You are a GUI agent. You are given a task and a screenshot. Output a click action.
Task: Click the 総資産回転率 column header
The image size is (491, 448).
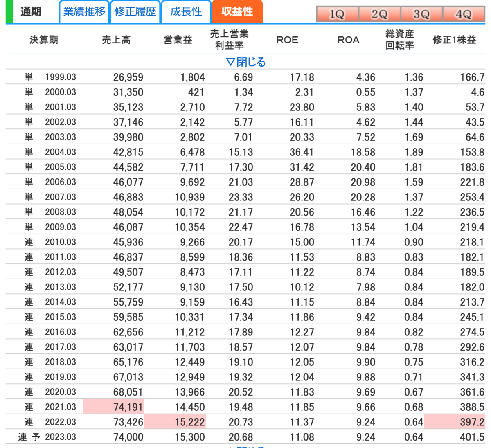pos(400,40)
